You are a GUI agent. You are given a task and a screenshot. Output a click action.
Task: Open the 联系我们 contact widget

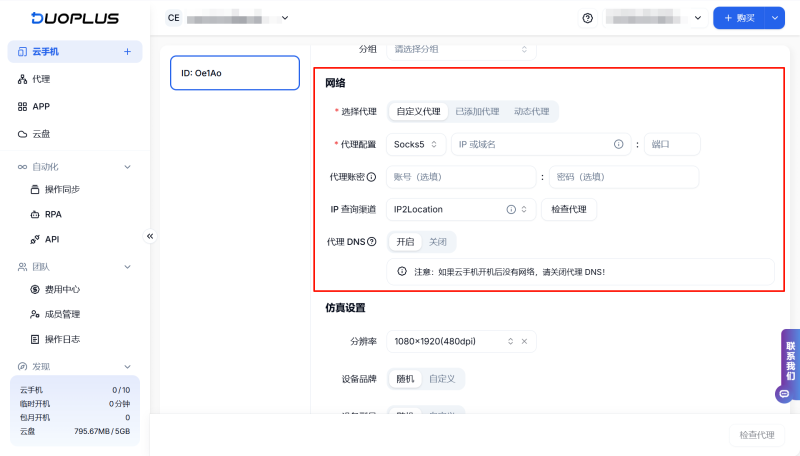click(x=790, y=362)
